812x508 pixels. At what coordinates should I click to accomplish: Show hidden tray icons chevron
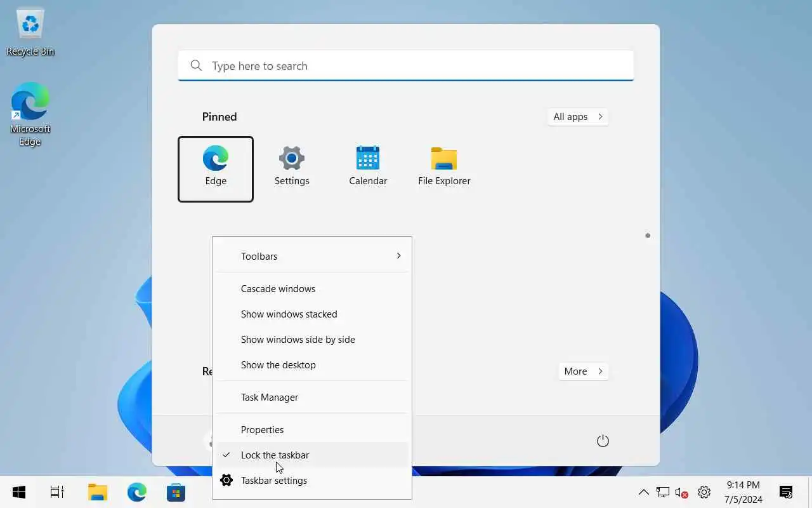pos(643,492)
